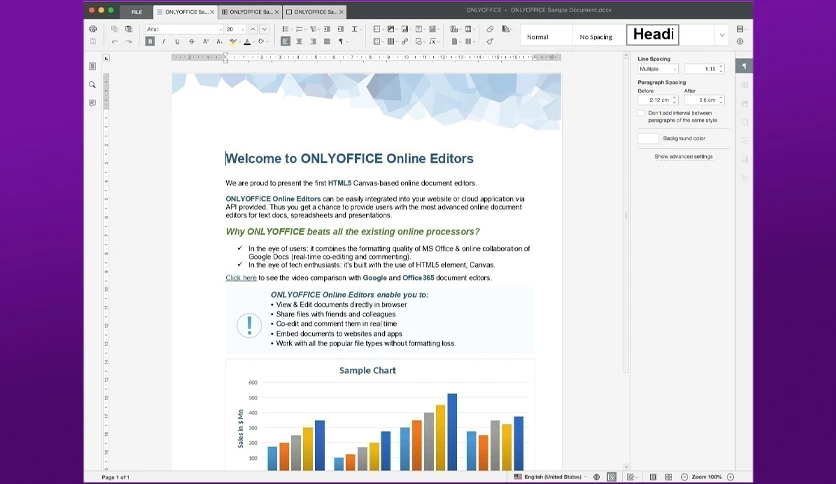Click Increase indent icon

click(341, 29)
